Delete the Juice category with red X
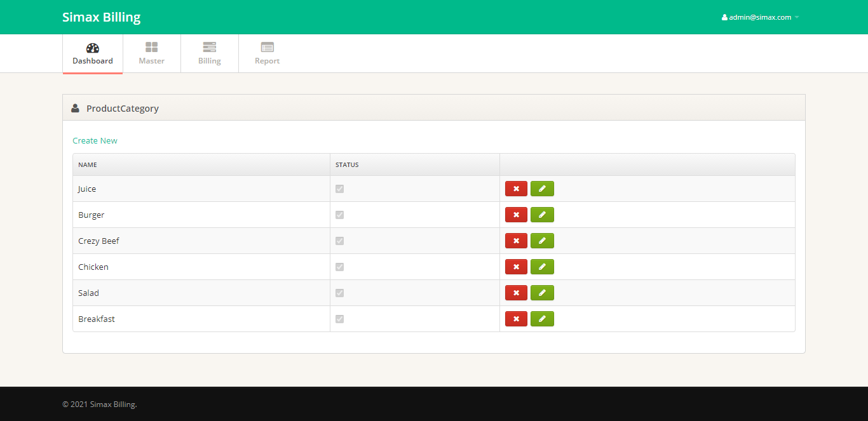The height and width of the screenshot is (421, 868). (516, 189)
